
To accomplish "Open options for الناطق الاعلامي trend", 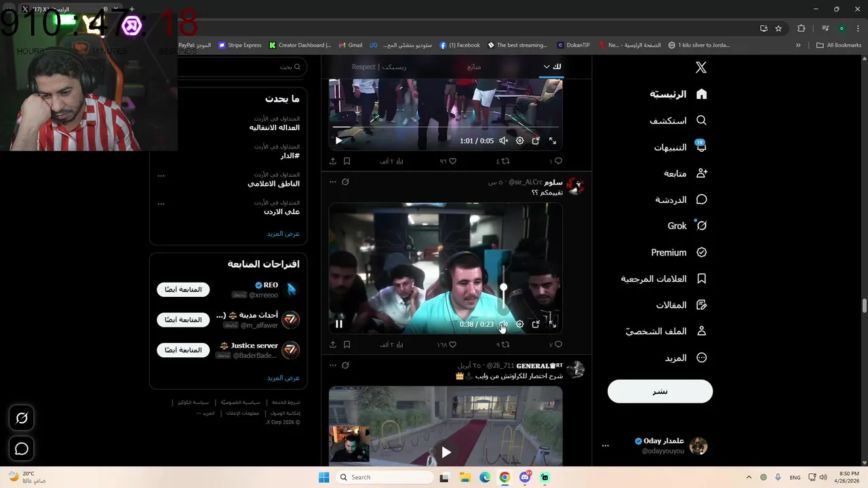I will point(161,176).
